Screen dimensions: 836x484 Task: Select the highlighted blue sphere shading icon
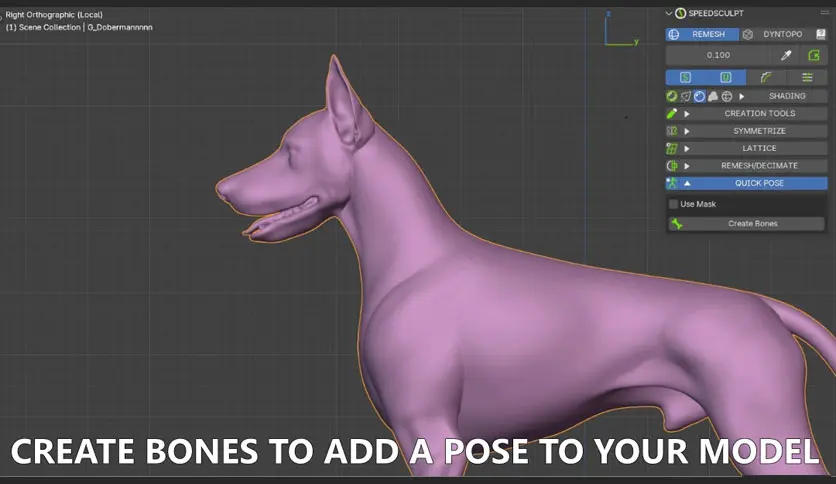click(700, 96)
